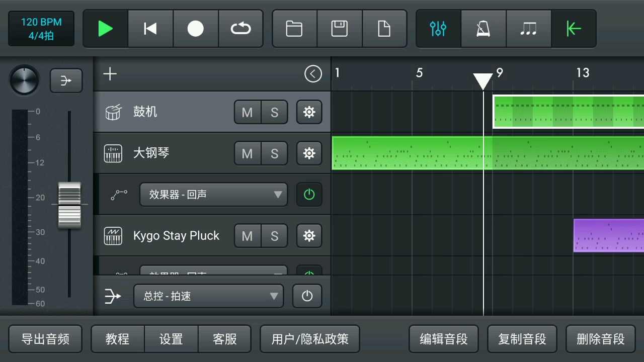This screenshot has height=362, width=644.
Task: Select the 鼓机 drum machine icon
Action: pyautogui.click(x=113, y=112)
